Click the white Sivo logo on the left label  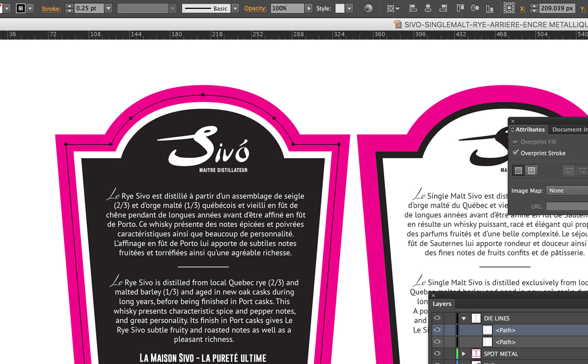(203, 146)
